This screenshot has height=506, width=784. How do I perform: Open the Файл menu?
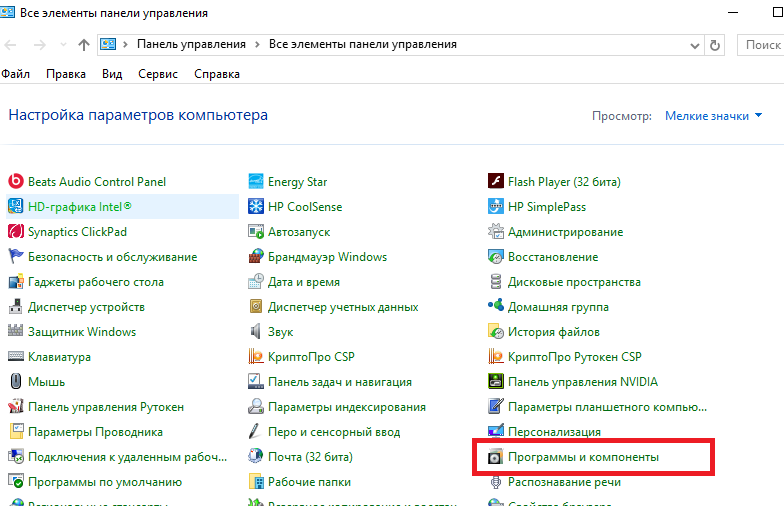pyautogui.click(x=16, y=74)
